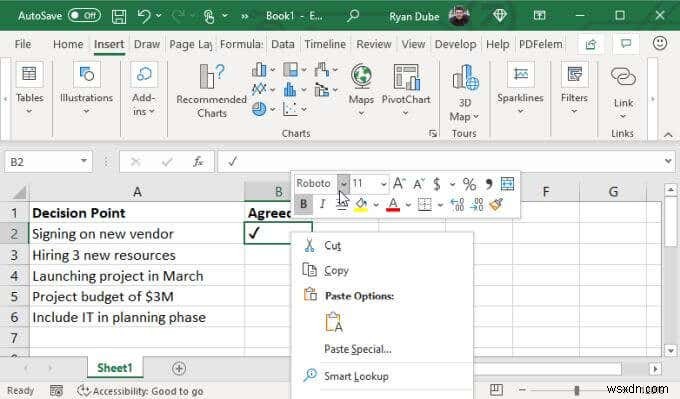Open the font size 11 dropdown
Viewport: 680px width, 399px height.
pos(383,184)
